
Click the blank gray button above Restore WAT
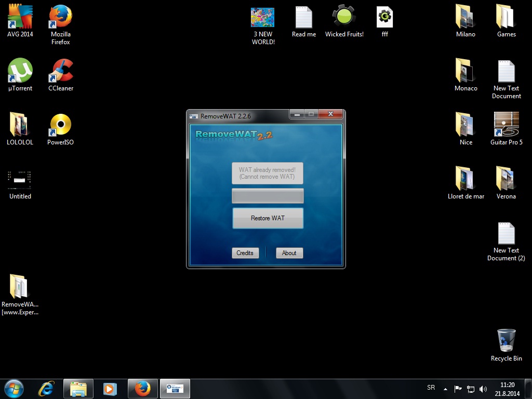[x=268, y=196]
